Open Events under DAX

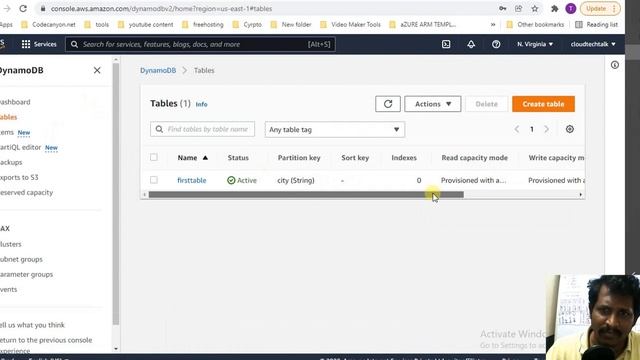[9, 289]
